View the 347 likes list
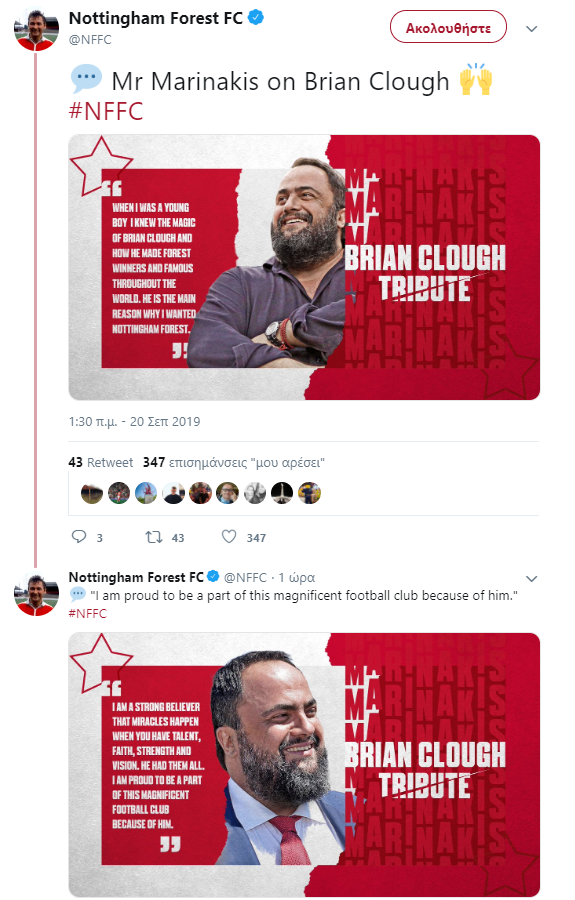 (x=234, y=463)
